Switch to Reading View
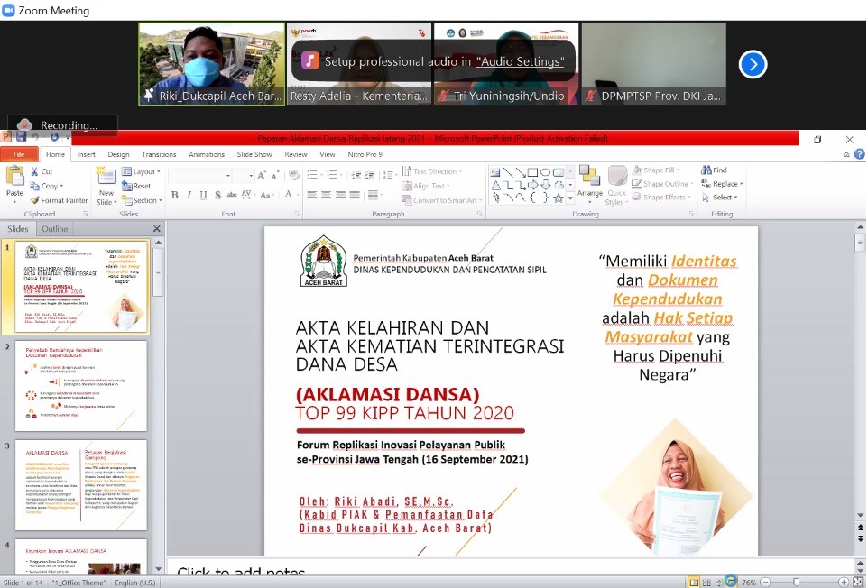The height and width of the screenshot is (588, 868). pyautogui.click(x=718, y=583)
